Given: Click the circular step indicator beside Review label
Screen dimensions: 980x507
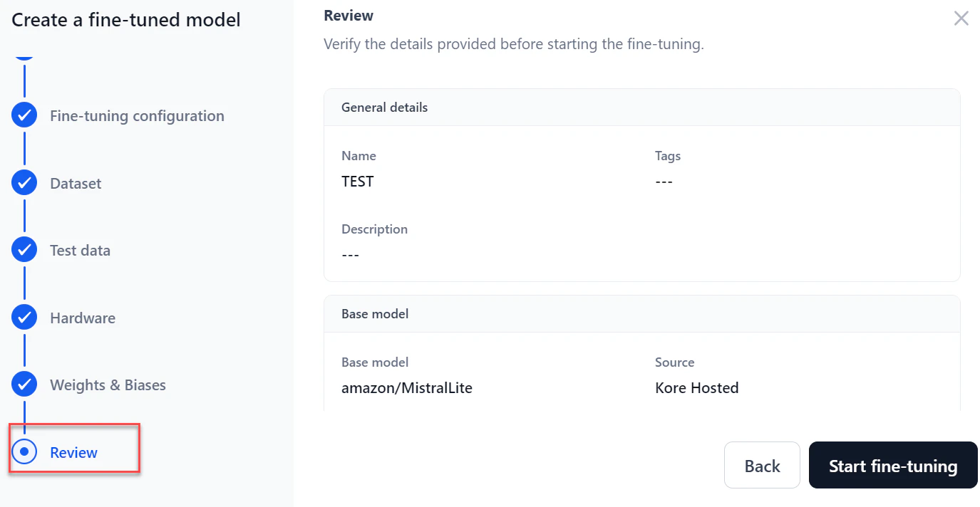Looking at the screenshot, I should 25,451.
